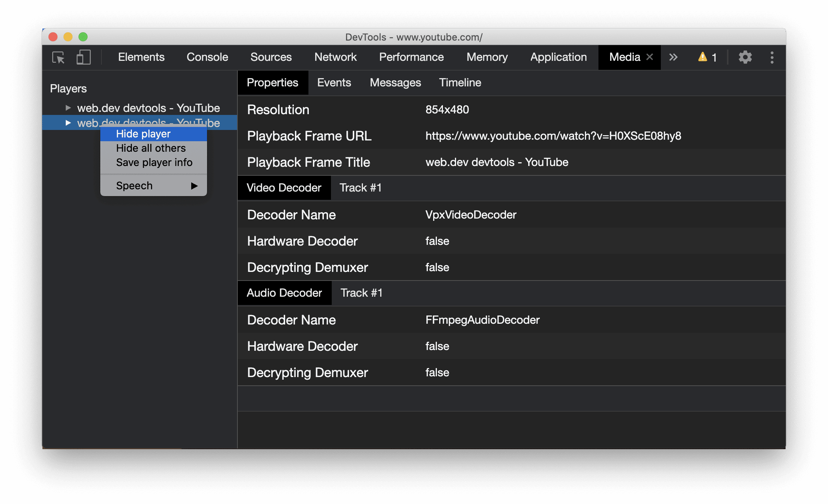The width and height of the screenshot is (828, 504).
Task: Click the Memory panel icon
Action: pos(485,57)
